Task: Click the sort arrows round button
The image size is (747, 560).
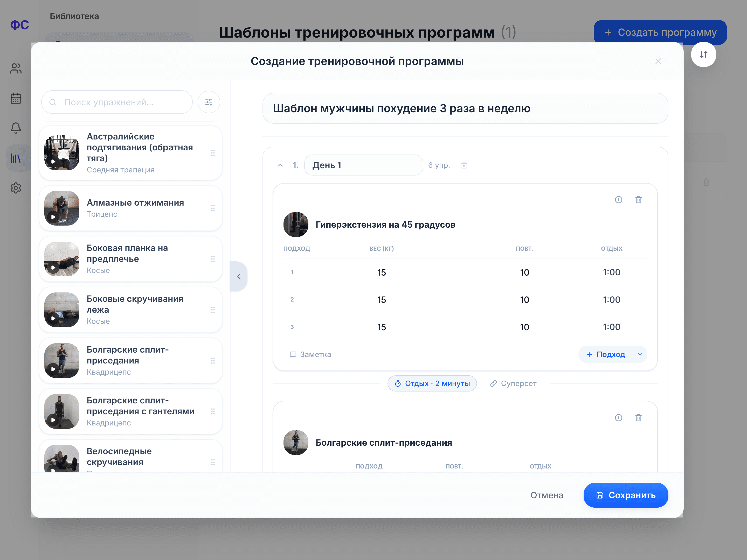Action: [x=703, y=54]
